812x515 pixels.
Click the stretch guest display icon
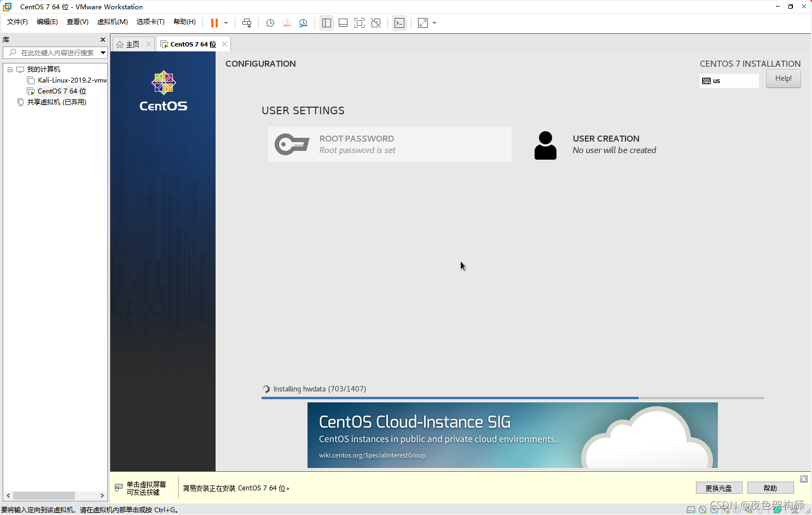(423, 23)
